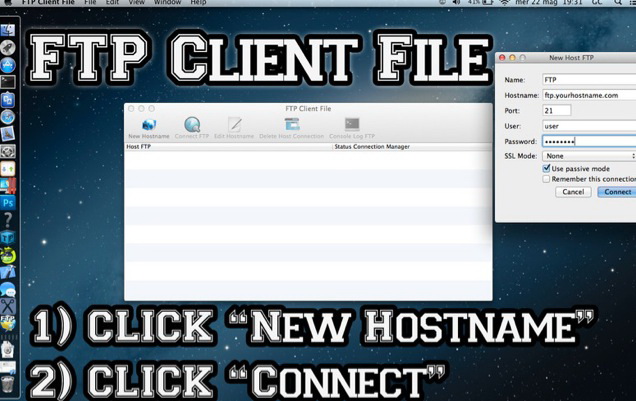Click the Hostname input field
This screenshot has width=636, height=401.
[x=589, y=95]
